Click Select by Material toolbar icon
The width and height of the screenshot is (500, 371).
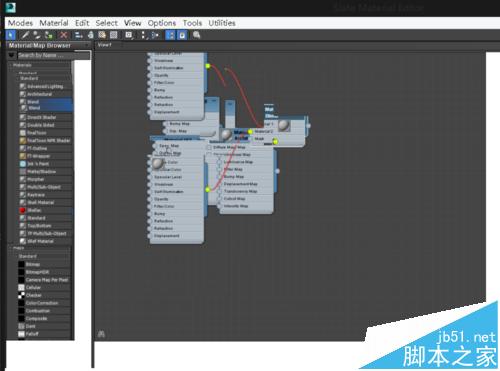(197, 35)
